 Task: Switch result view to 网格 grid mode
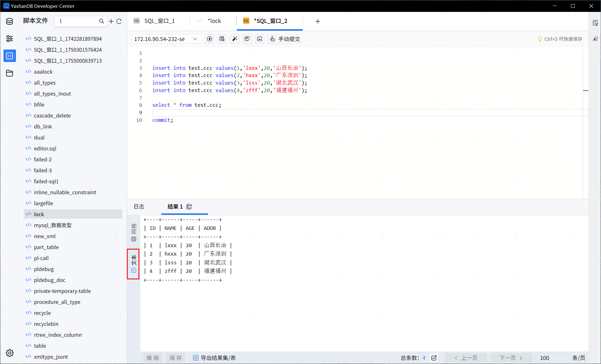pos(134,233)
